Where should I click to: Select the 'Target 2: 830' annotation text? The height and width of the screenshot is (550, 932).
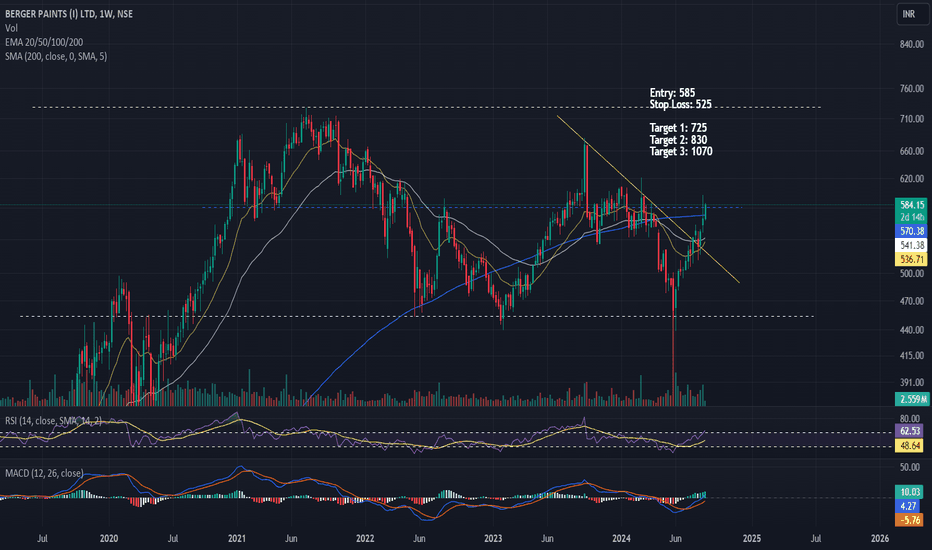(x=678, y=140)
